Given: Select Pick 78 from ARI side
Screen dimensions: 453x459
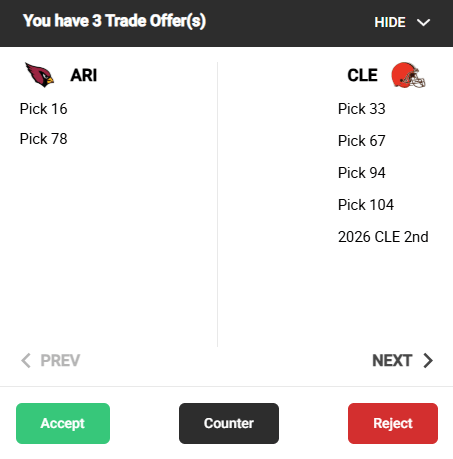Looking at the screenshot, I should (44, 139).
